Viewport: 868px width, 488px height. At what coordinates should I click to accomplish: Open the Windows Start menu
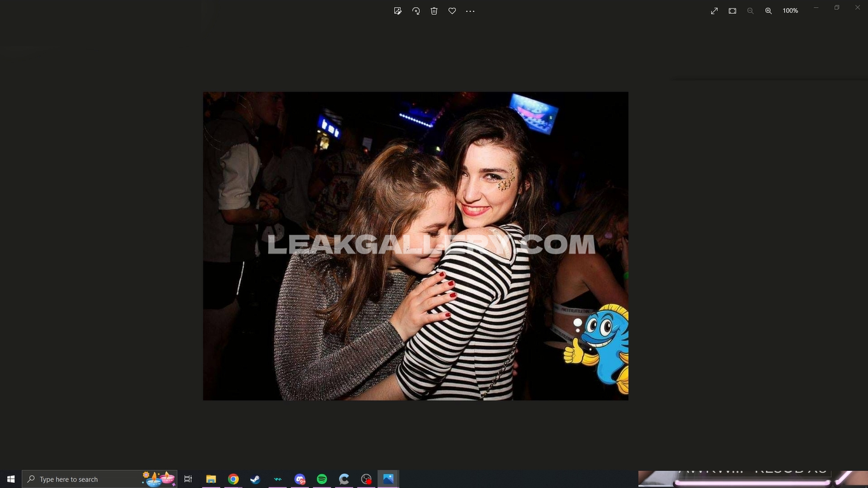pyautogui.click(x=11, y=479)
